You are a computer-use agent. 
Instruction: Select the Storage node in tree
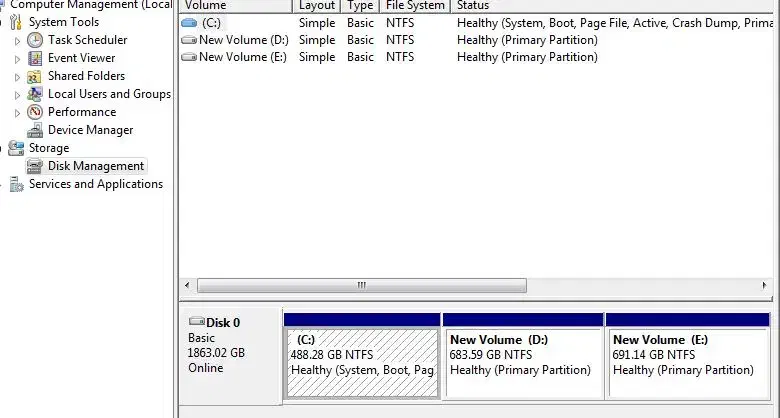pos(48,148)
